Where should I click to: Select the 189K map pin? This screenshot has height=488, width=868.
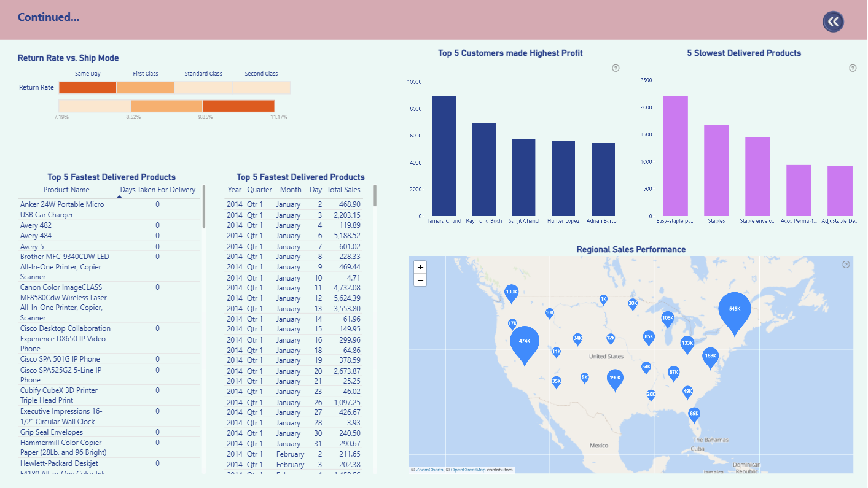coord(710,357)
